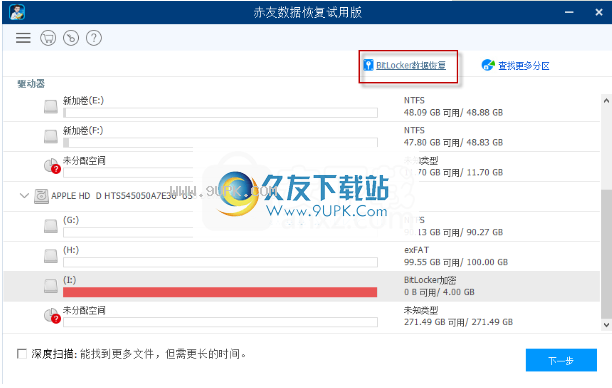
Task: Click the Next step button
Action: pos(561,360)
